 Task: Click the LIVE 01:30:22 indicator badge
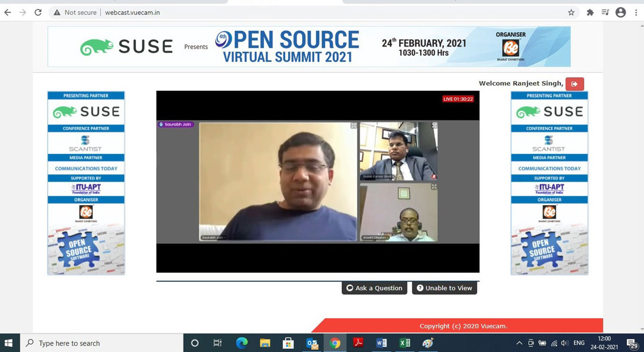click(458, 99)
